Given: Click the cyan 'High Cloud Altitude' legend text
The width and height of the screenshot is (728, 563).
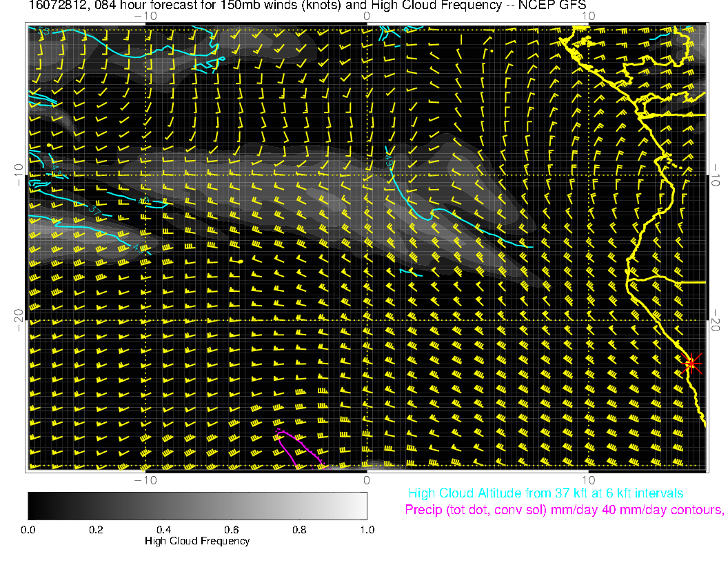Looking at the screenshot, I should 545,493.
